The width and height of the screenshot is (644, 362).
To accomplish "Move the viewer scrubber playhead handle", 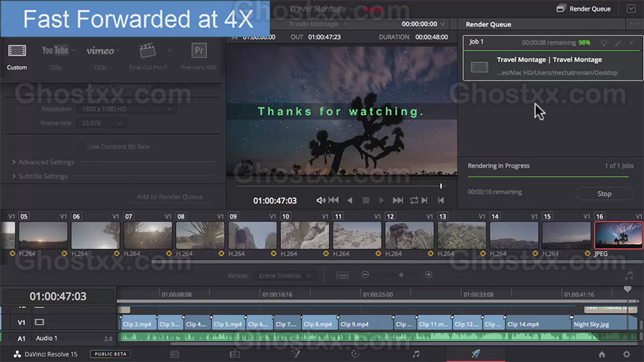I will tap(441, 186).
